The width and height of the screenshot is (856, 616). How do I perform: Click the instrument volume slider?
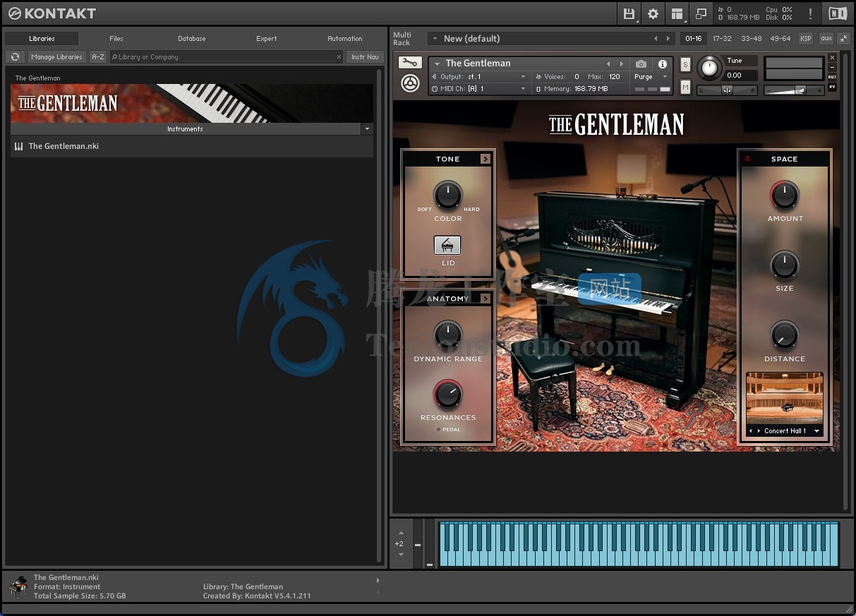794,90
